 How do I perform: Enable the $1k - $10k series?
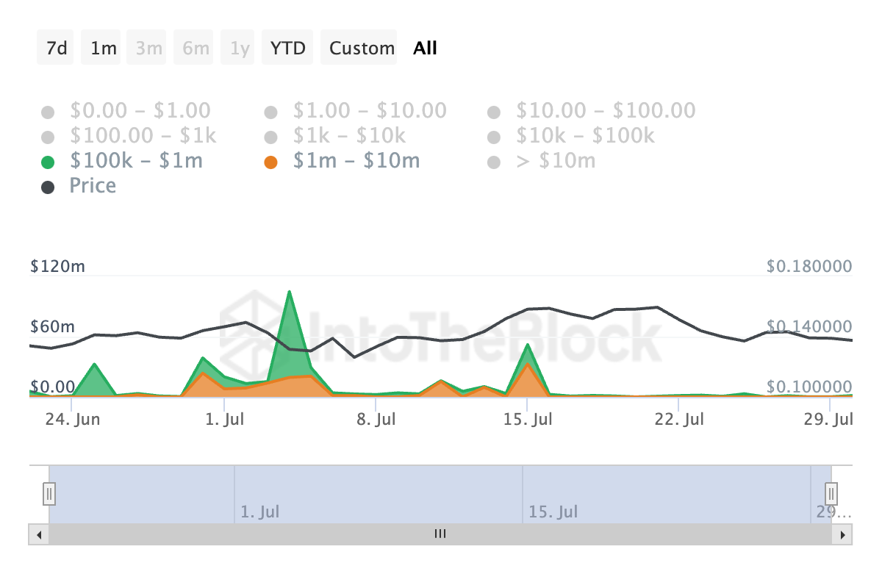tap(349, 136)
